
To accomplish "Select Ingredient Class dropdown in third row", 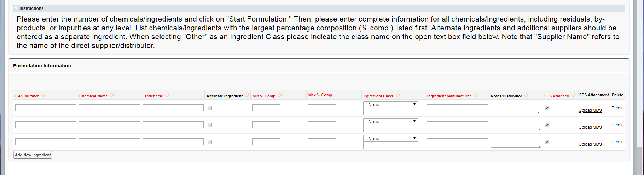I will [x=390, y=139].
